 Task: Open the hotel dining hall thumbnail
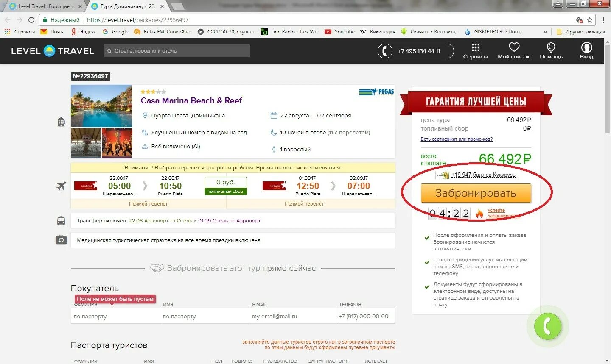(86, 143)
